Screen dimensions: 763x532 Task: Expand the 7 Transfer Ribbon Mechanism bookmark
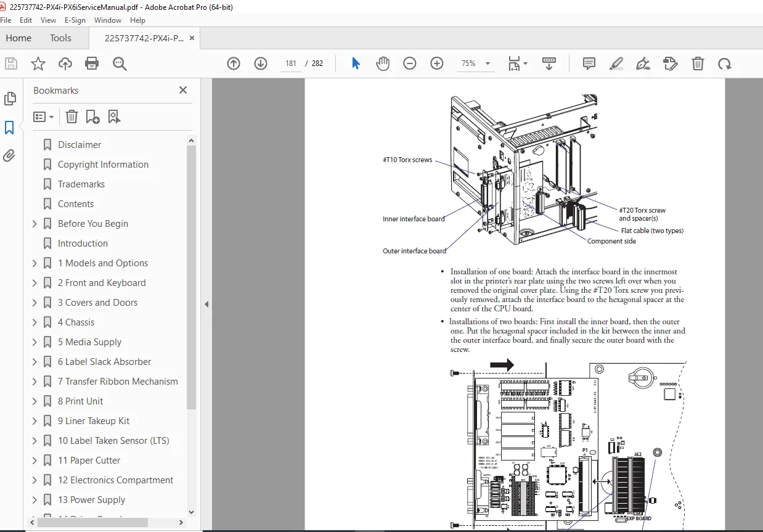35,382
